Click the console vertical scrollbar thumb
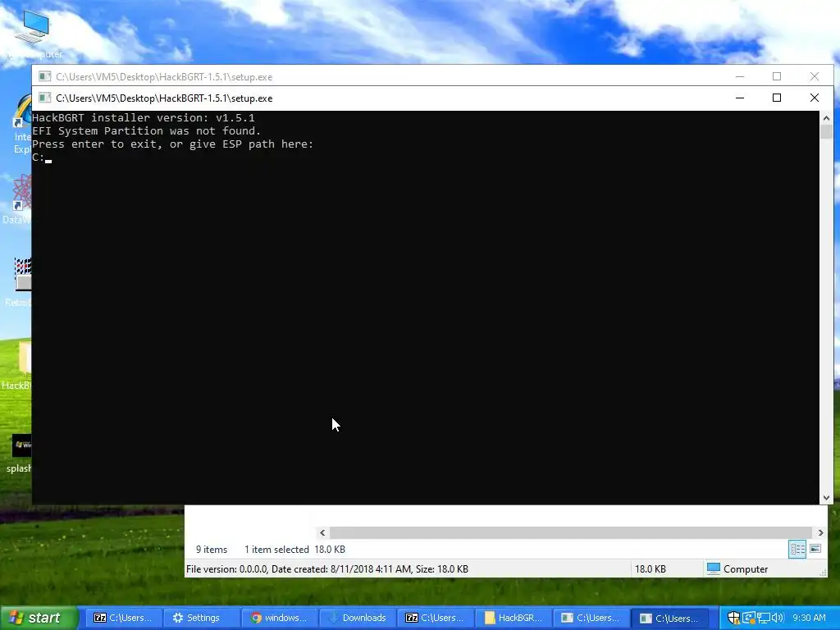 [x=826, y=132]
